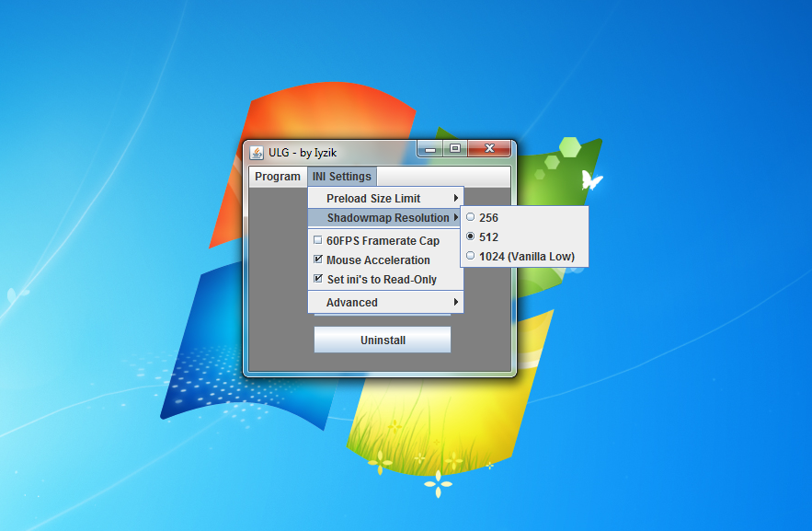Screen dimensions: 812x531
Task: Select the 256 shadowmap resolution
Action: (x=524, y=217)
